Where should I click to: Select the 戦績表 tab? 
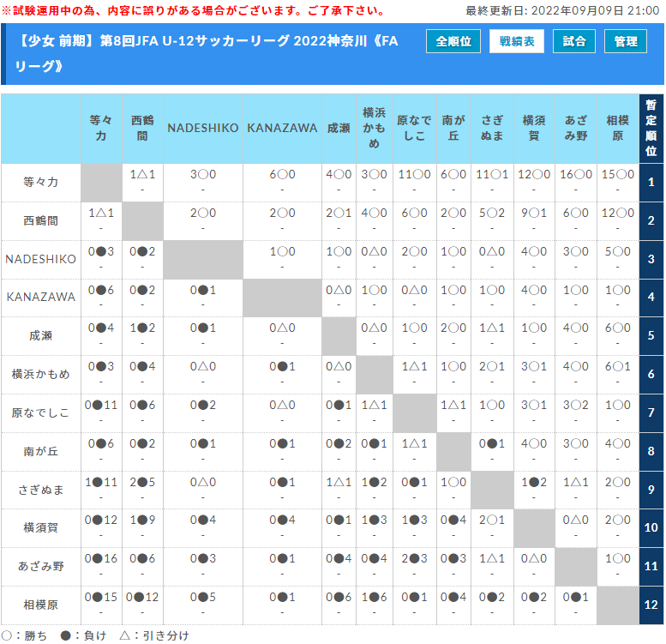tap(517, 41)
